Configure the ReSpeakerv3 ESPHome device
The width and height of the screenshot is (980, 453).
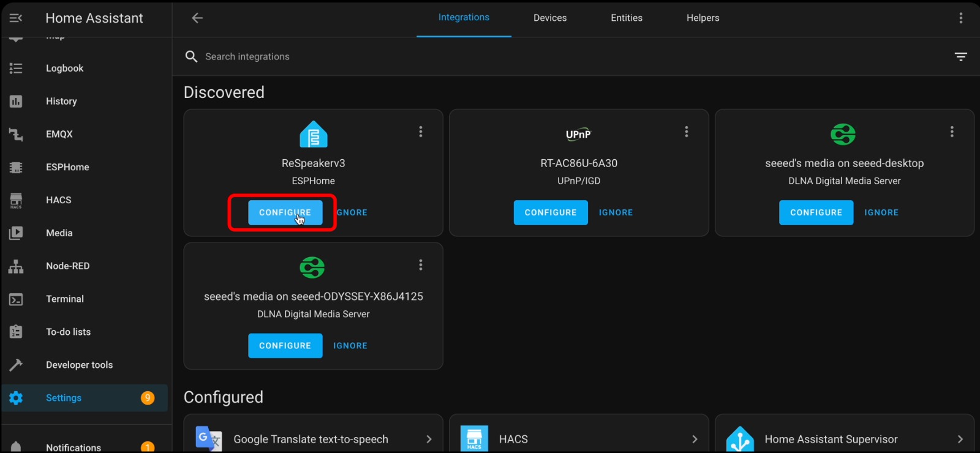[x=285, y=213]
